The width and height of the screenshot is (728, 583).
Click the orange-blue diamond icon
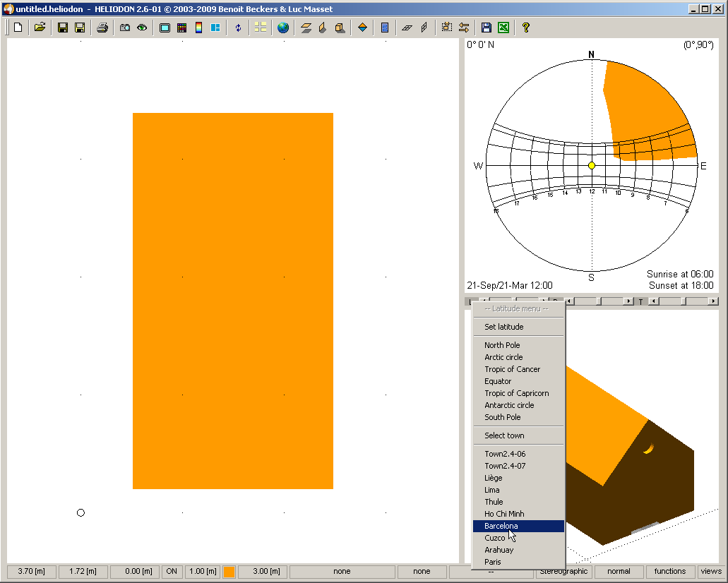click(363, 28)
